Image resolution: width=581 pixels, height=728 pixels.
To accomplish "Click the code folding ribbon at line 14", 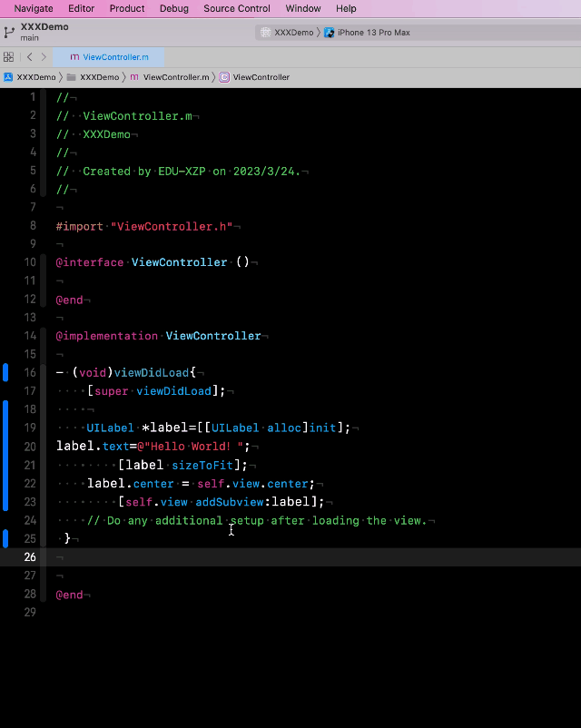I will pyautogui.click(x=44, y=336).
